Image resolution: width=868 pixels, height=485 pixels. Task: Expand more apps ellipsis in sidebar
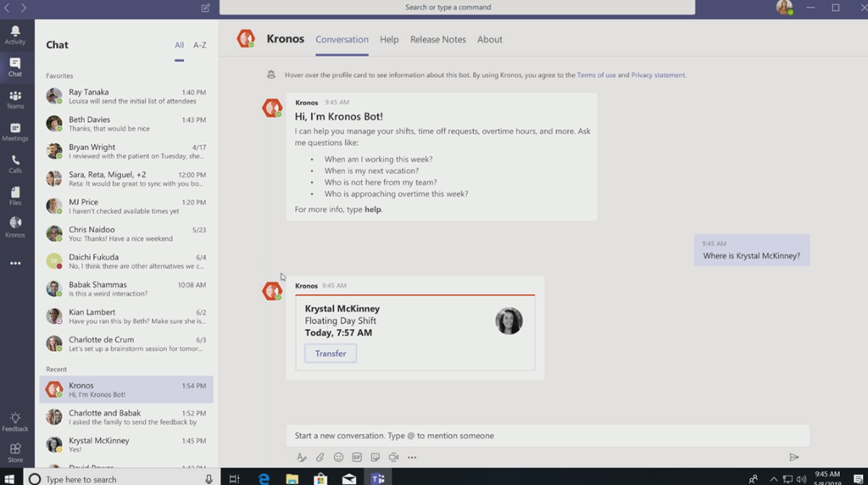tap(15, 264)
